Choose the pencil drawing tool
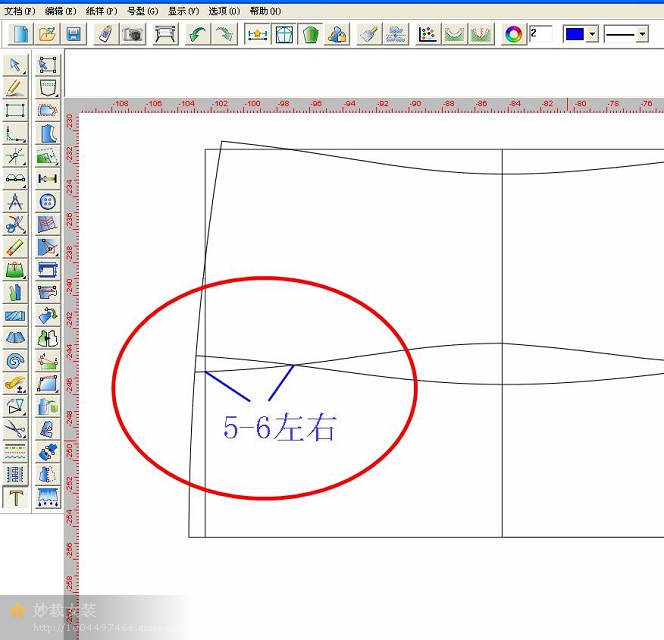Screen dimensions: 664x640 point(15,88)
